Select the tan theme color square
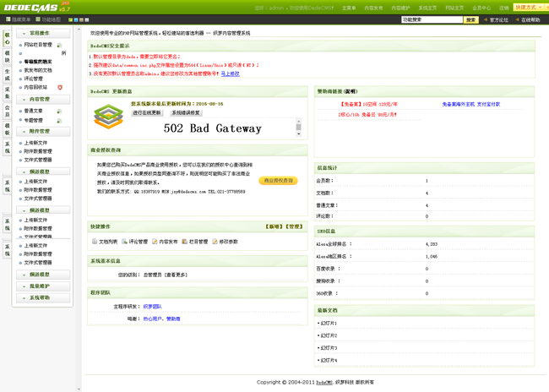 tap(81, 20)
